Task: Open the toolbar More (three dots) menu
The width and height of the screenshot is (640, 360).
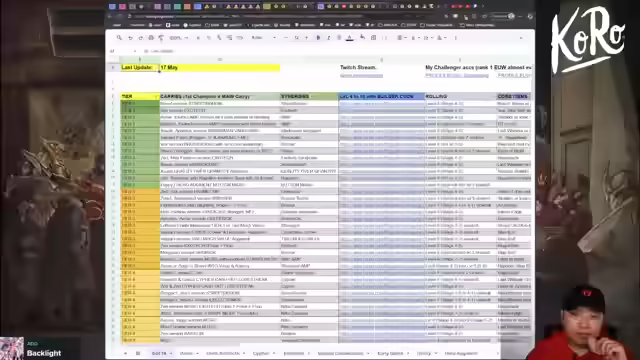Action: point(456,38)
